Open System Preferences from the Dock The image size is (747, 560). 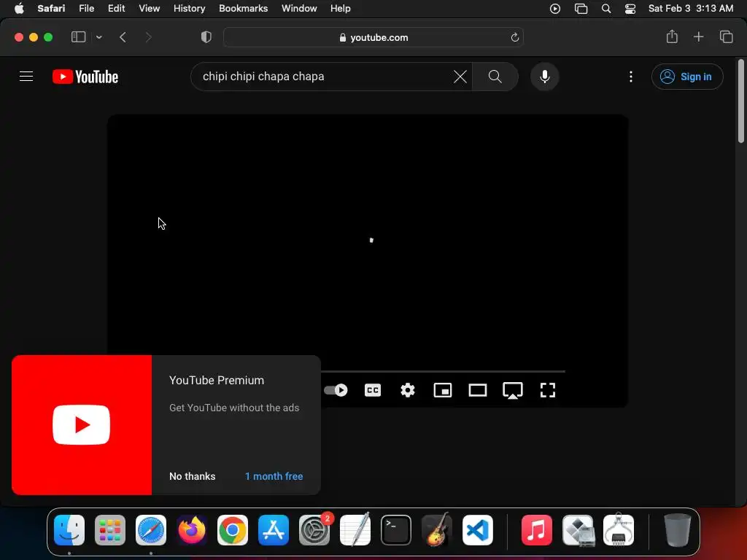pyautogui.click(x=314, y=530)
